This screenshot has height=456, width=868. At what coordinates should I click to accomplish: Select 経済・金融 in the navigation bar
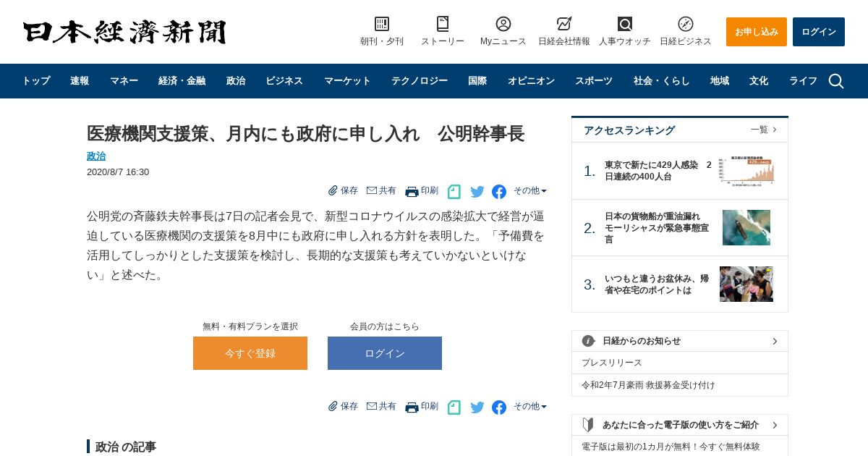click(x=182, y=81)
